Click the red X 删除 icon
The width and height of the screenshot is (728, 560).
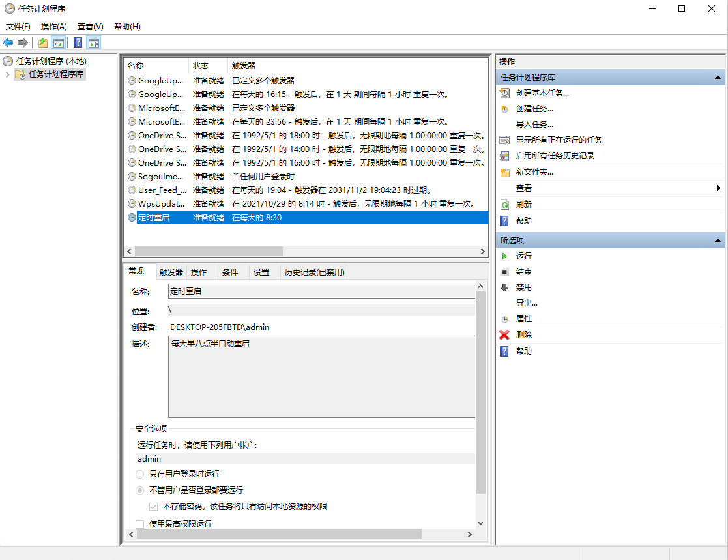pyautogui.click(x=504, y=335)
